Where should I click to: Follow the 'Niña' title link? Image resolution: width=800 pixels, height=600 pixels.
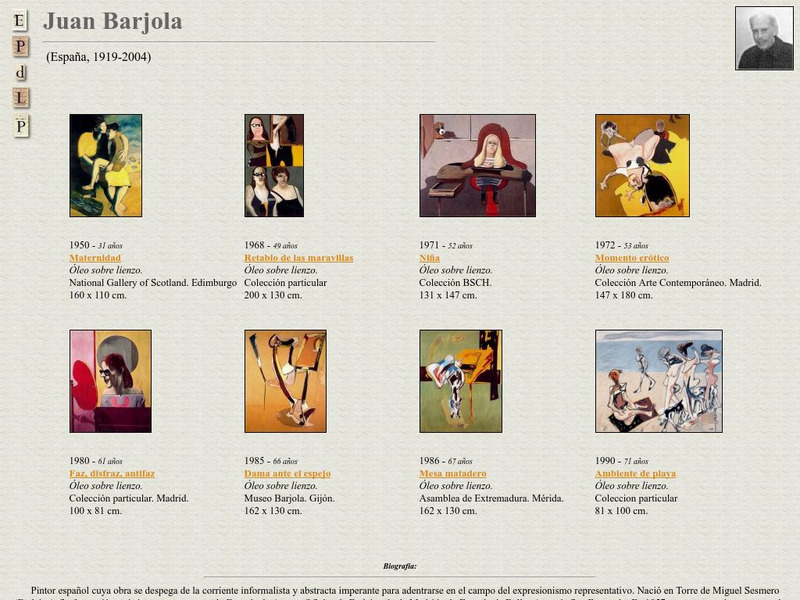coord(429,258)
